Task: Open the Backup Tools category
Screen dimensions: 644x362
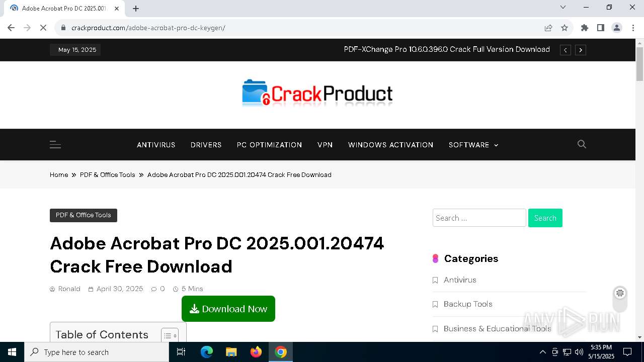Action: (x=468, y=304)
